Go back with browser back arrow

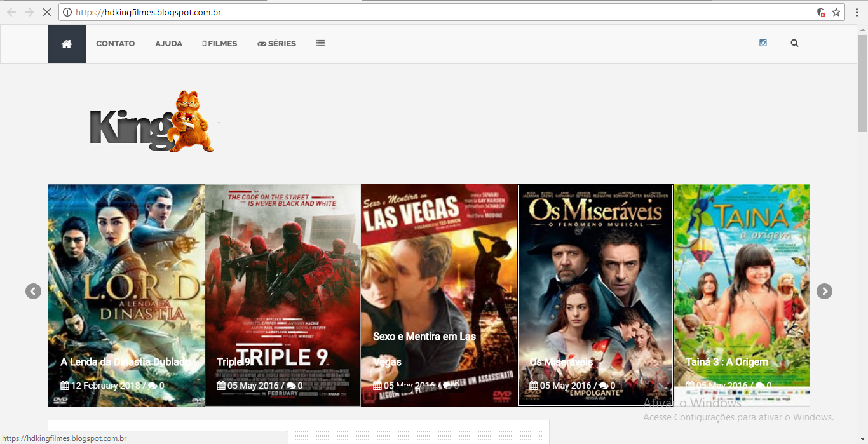11,12
